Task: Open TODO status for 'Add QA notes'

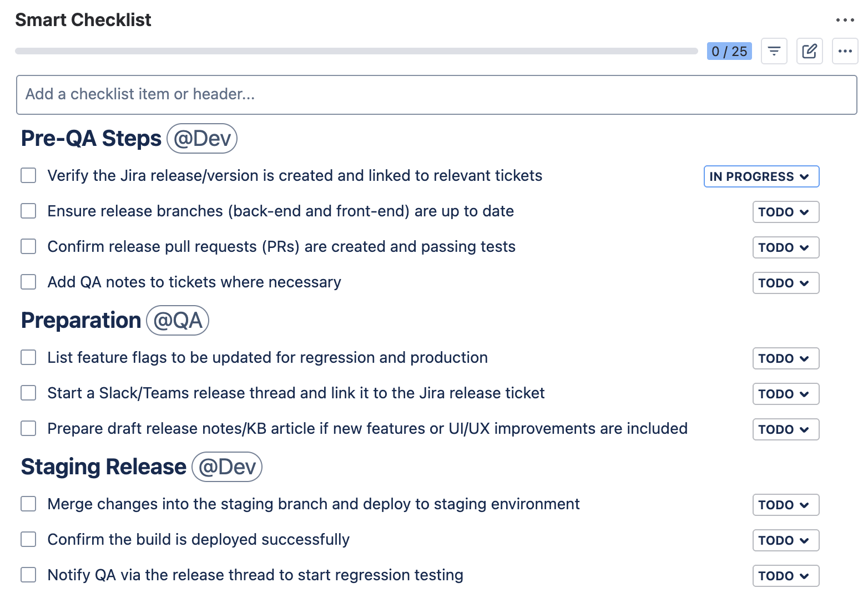Action: pos(786,283)
